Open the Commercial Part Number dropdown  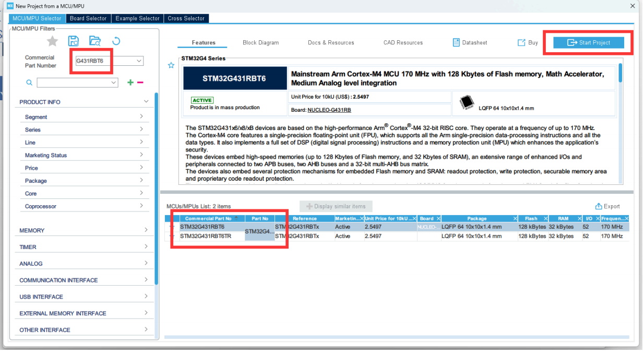click(139, 61)
